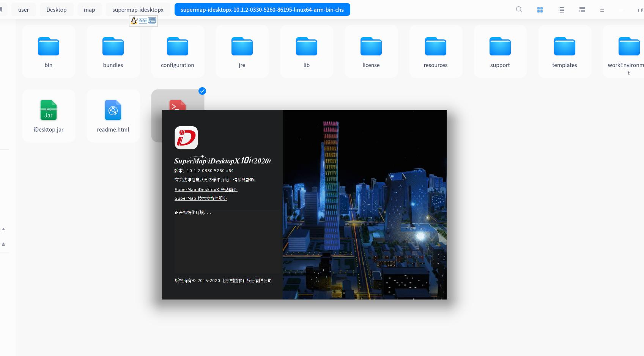The height and width of the screenshot is (356, 644).
Task: Open the configuration folder
Action: pyautogui.click(x=178, y=52)
